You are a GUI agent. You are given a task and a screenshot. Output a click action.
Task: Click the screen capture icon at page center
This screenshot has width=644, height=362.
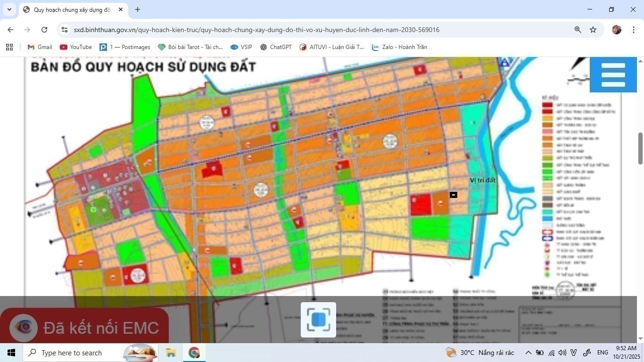[x=318, y=320]
